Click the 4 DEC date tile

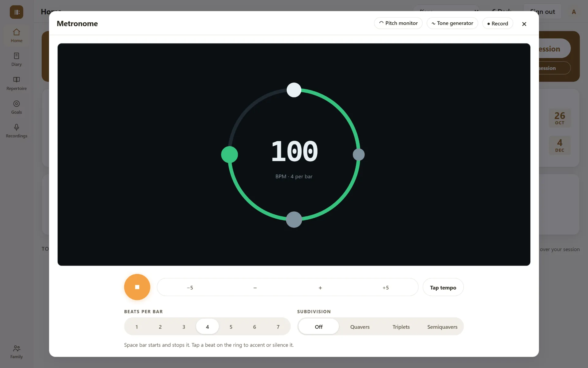(x=560, y=145)
